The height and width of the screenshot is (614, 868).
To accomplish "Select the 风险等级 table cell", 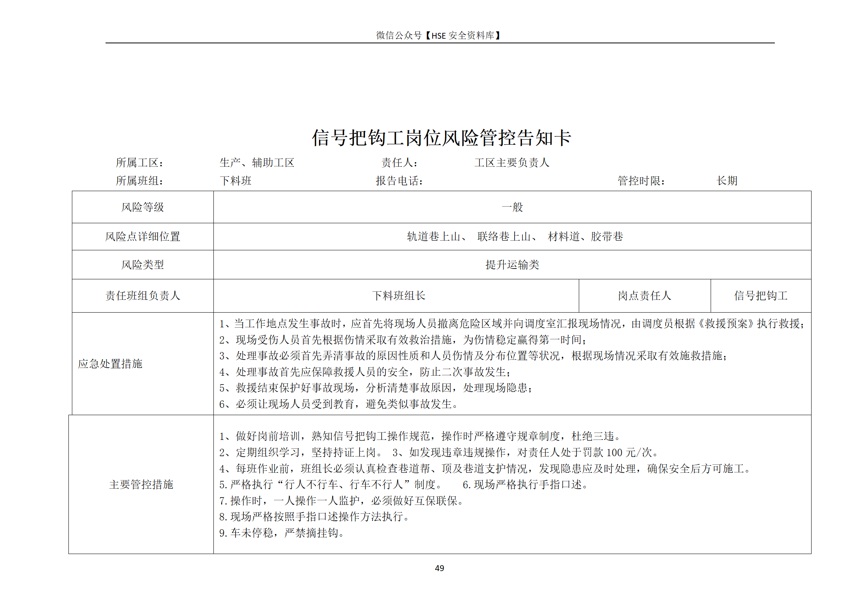I will [x=143, y=207].
